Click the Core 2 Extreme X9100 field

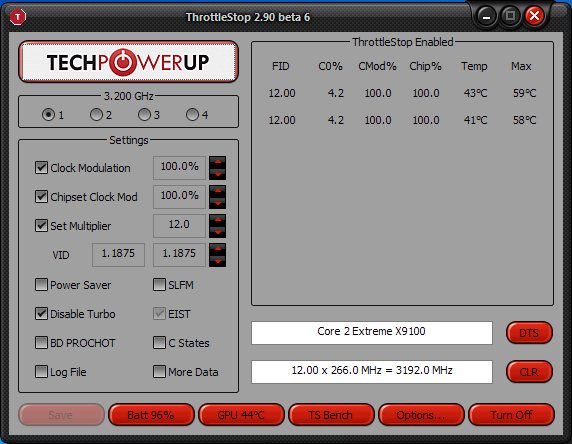[x=372, y=333]
